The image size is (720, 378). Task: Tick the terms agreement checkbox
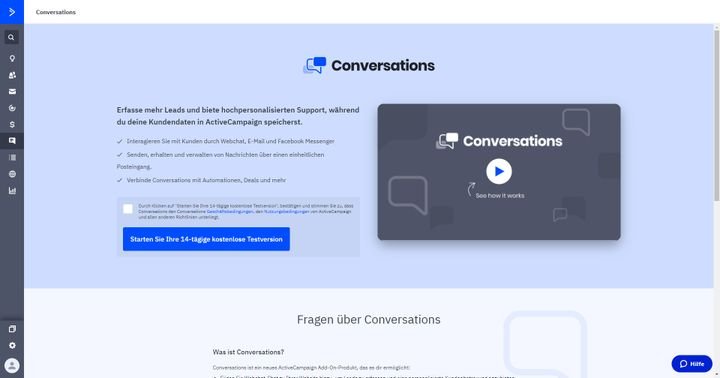point(128,209)
